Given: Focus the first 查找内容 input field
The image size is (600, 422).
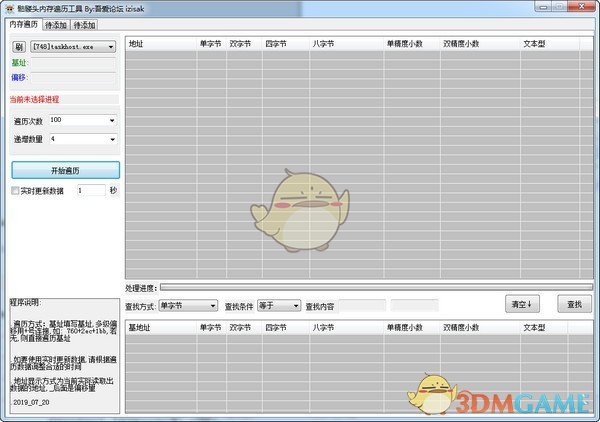Looking at the screenshot, I should coord(362,306).
